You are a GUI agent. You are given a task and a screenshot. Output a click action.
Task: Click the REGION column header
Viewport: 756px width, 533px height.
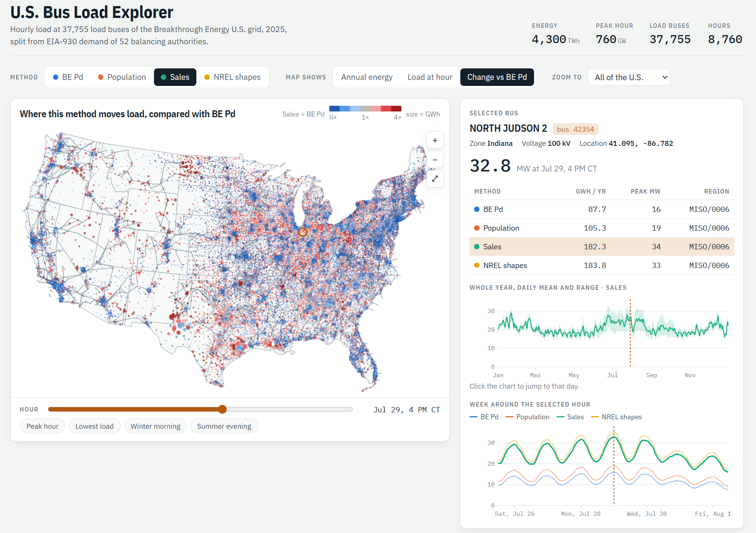717,191
